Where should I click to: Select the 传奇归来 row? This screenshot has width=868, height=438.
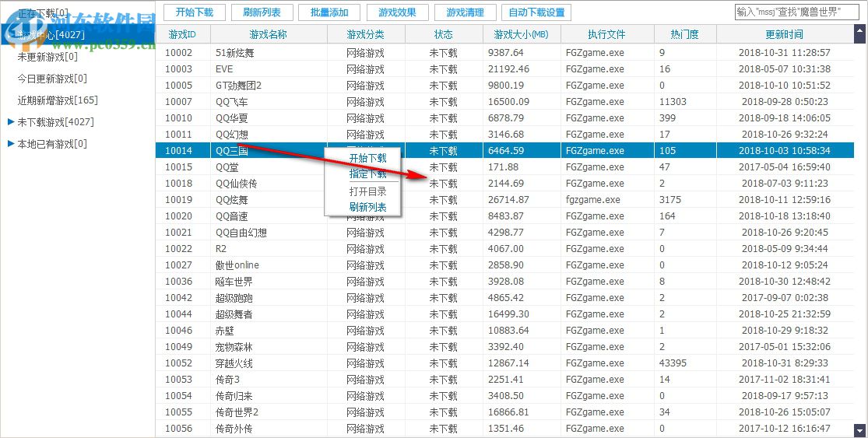click(x=504, y=396)
